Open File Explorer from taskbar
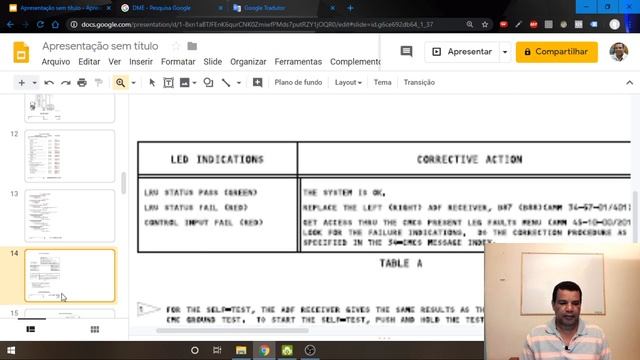 [x=241, y=350]
